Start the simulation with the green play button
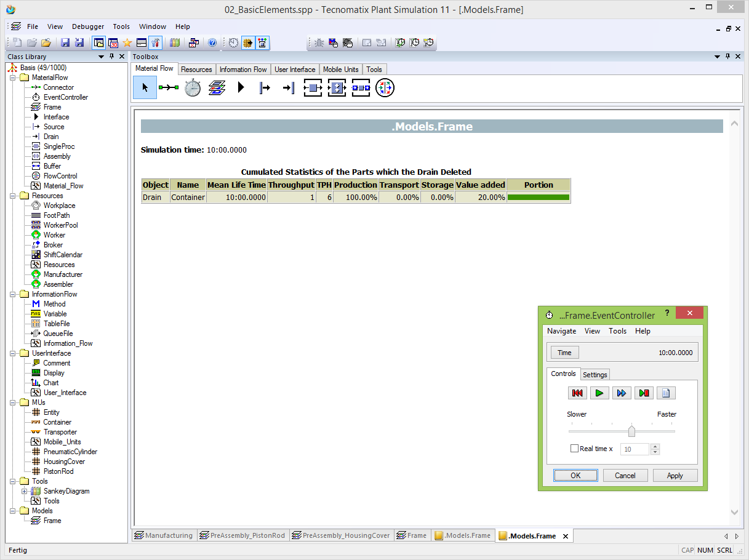The width and height of the screenshot is (749, 560). 599,393
